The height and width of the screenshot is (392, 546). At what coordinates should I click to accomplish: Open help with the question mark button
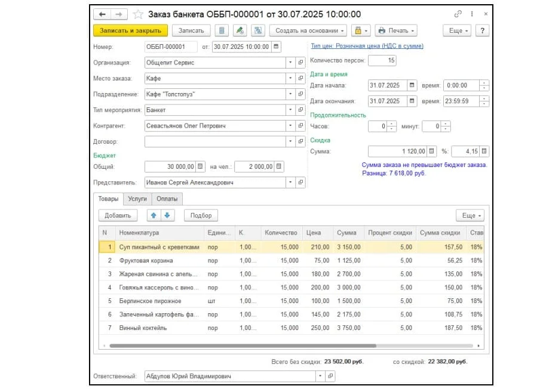tap(482, 30)
